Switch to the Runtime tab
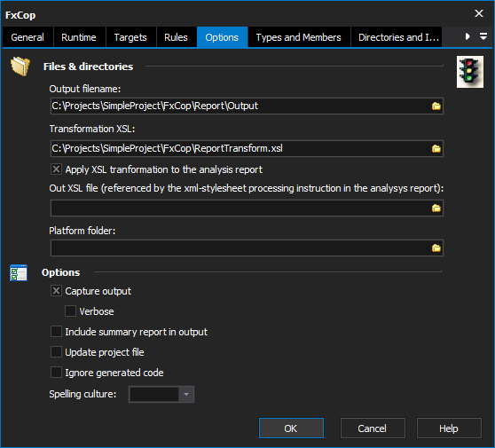Viewport: 495px width, 448px height. click(79, 37)
